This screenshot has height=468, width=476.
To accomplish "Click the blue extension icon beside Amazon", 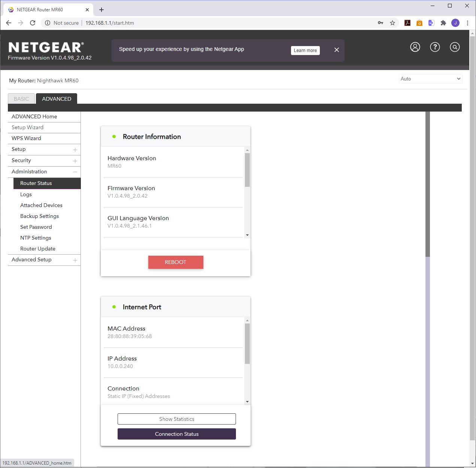I will click(431, 23).
